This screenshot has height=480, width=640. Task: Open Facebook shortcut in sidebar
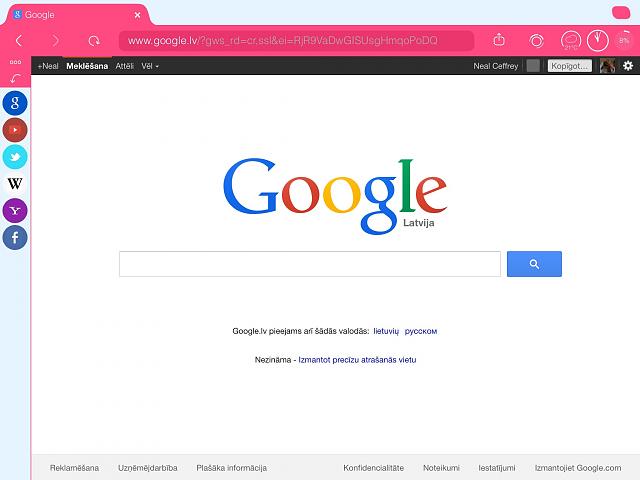click(x=15, y=238)
